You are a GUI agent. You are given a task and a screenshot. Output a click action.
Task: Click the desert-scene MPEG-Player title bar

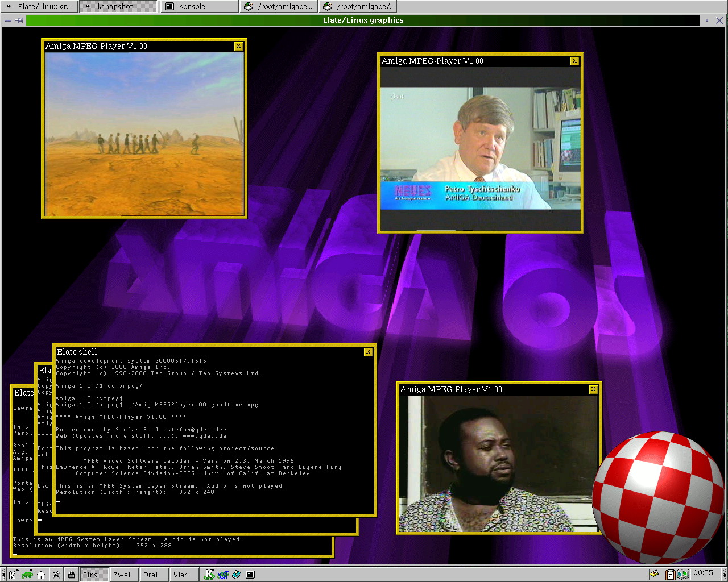tap(139, 46)
